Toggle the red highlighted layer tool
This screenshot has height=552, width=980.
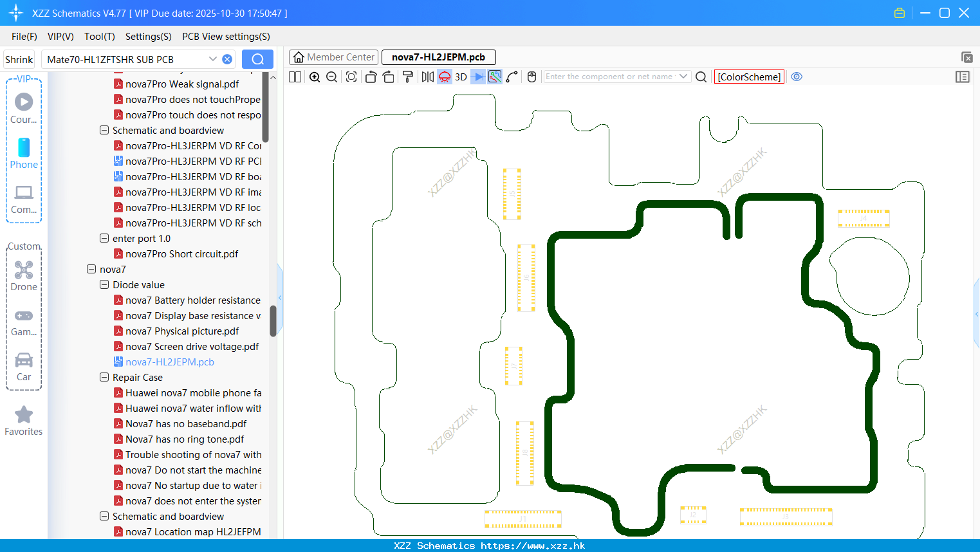tap(445, 77)
